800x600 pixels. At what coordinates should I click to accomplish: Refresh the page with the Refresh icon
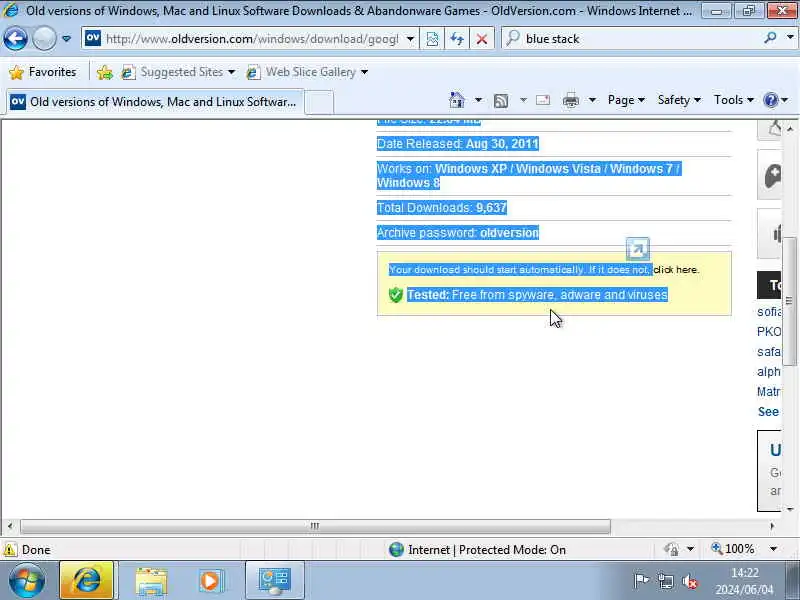pos(457,39)
